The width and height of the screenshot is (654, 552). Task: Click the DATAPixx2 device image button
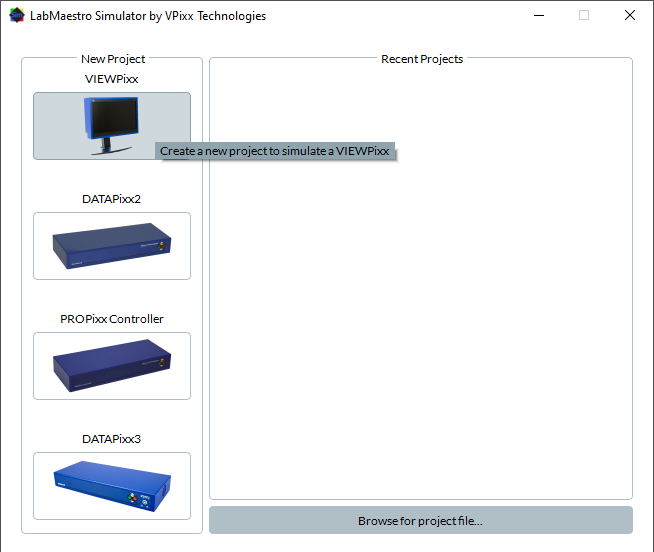[111, 246]
